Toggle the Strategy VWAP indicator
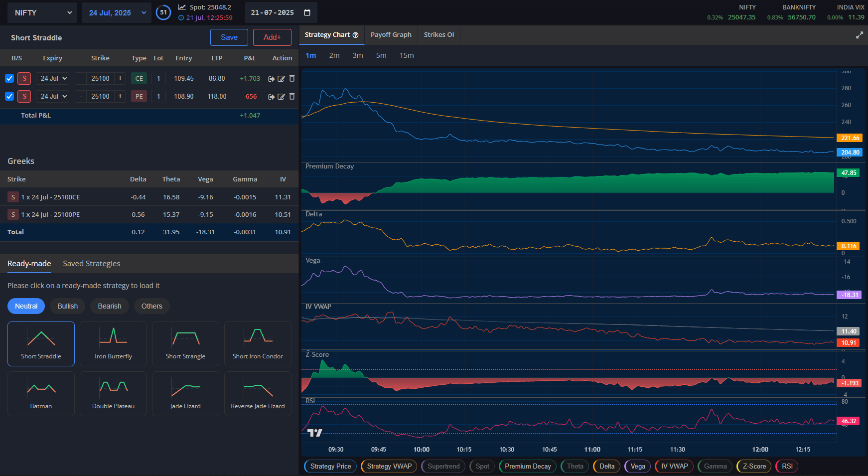868x476 pixels. tap(389, 467)
